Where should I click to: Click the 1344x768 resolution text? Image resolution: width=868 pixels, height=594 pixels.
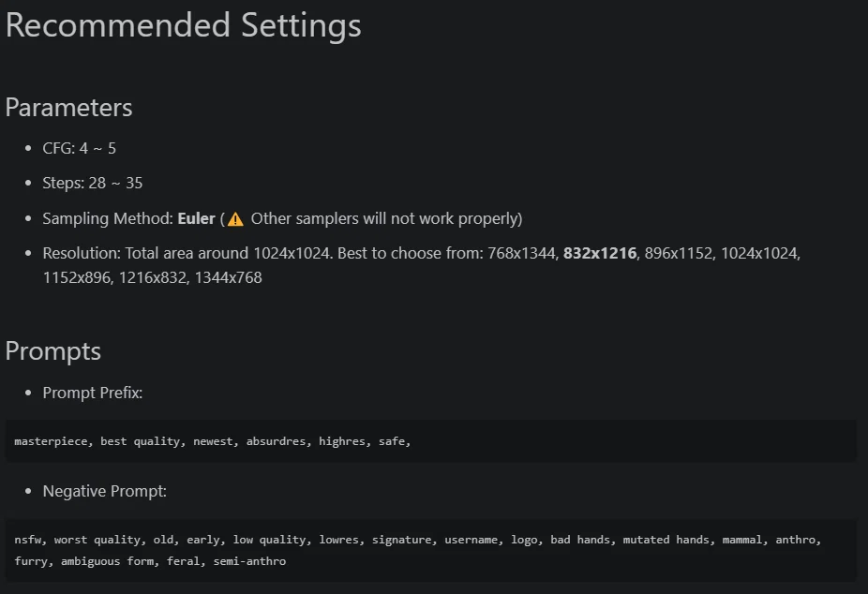point(228,277)
